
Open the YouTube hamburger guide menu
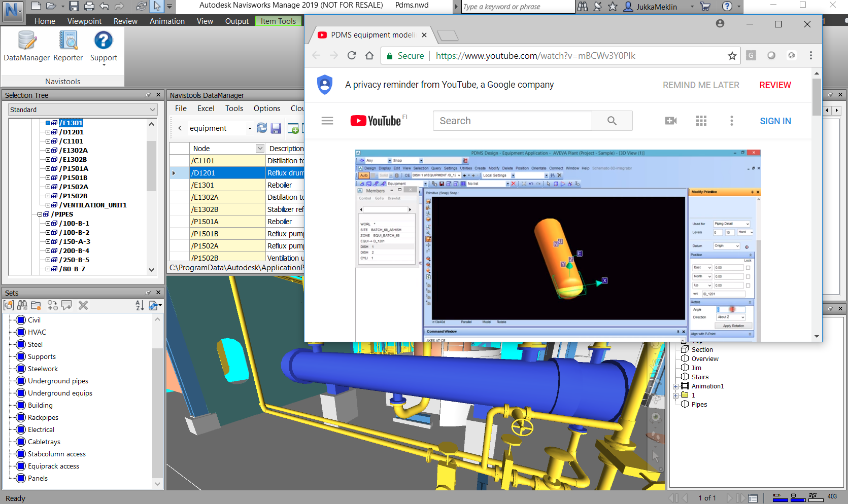[327, 121]
